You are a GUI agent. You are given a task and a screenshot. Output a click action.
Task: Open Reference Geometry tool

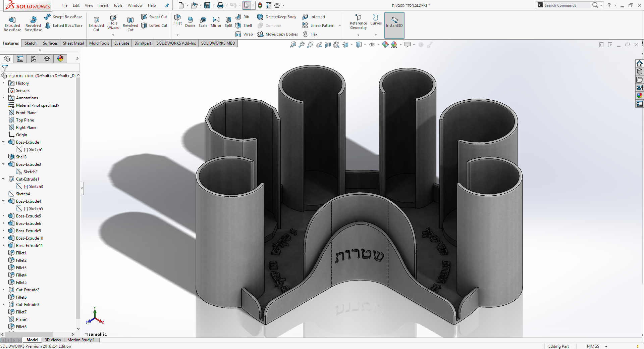pos(358,22)
